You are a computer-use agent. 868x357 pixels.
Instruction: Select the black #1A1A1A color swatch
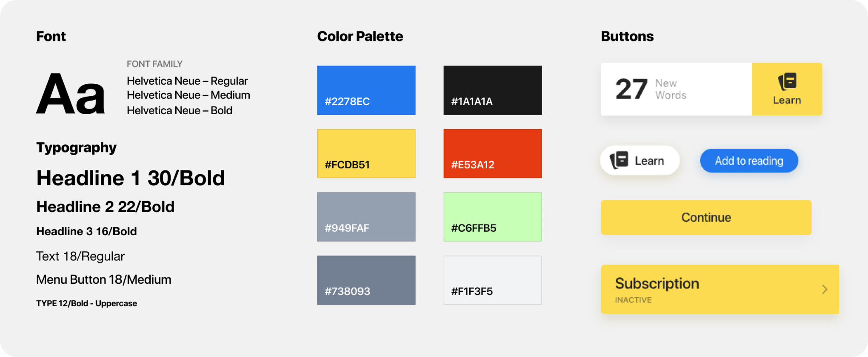[492, 90]
